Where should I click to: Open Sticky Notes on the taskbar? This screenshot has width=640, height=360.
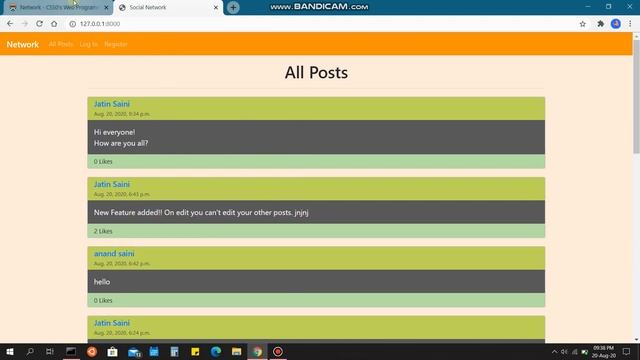coord(195,351)
